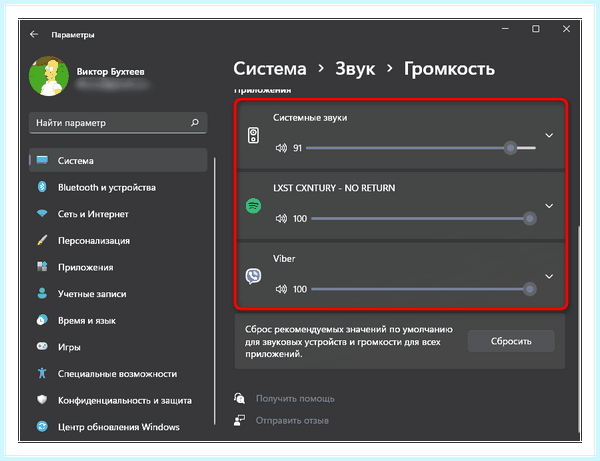The width and height of the screenshot is (600, 461).
Task: Open Игры settings label
Action: [x=69, y=347]
